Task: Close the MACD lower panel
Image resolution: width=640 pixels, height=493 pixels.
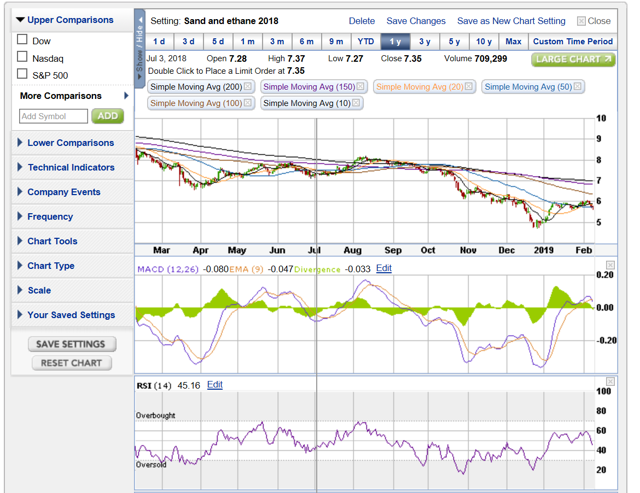Action: point(610,265)
